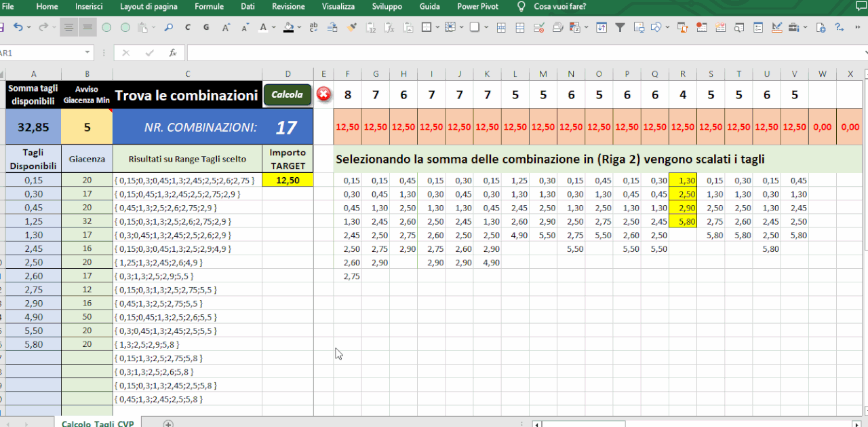The height and width of the screenshot is (427, 868).
Task: Open the font color dropdown arrow
Action: tap(274, 27)
